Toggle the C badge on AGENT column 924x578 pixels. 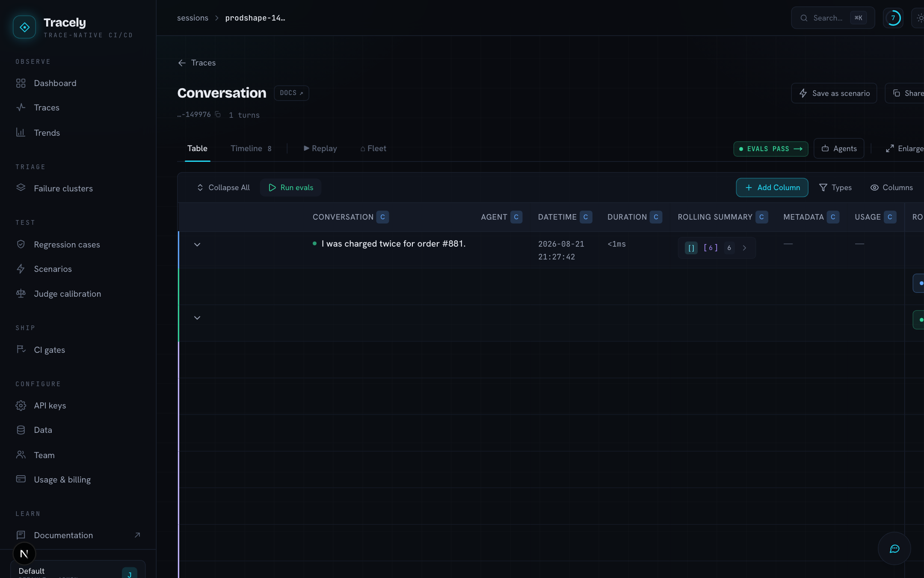pyautogui.click(x=516, y=217)
